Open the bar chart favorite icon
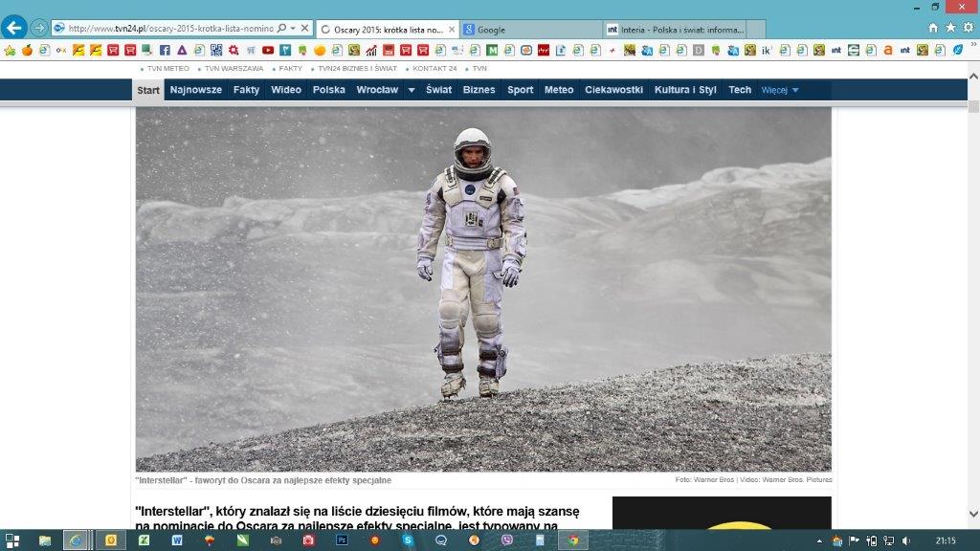The image size is (980, 551). pyautogui.click(x=371, y=50)
